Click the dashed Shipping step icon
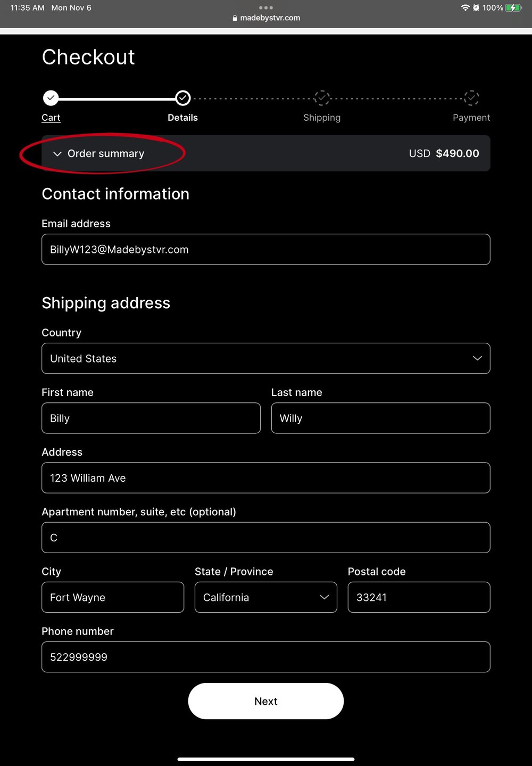The image size is (532, 766). tap(322, 98)
